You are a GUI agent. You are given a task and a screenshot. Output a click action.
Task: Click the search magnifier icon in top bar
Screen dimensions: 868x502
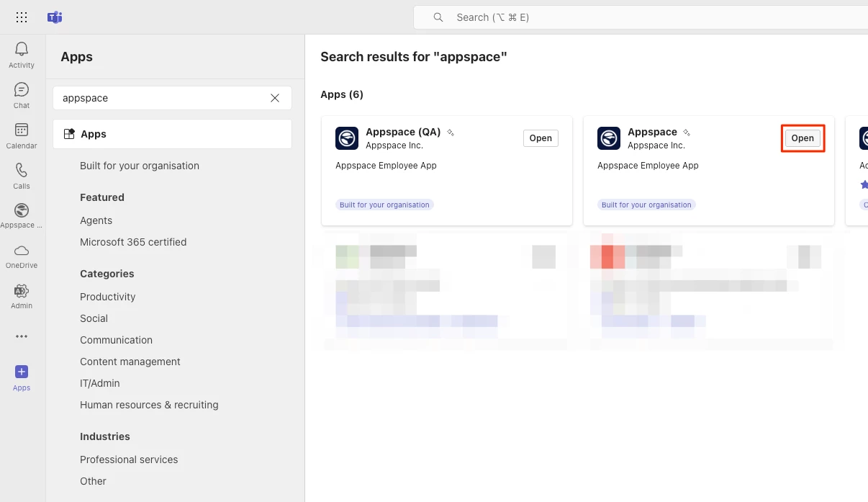(x=438, y=17)
